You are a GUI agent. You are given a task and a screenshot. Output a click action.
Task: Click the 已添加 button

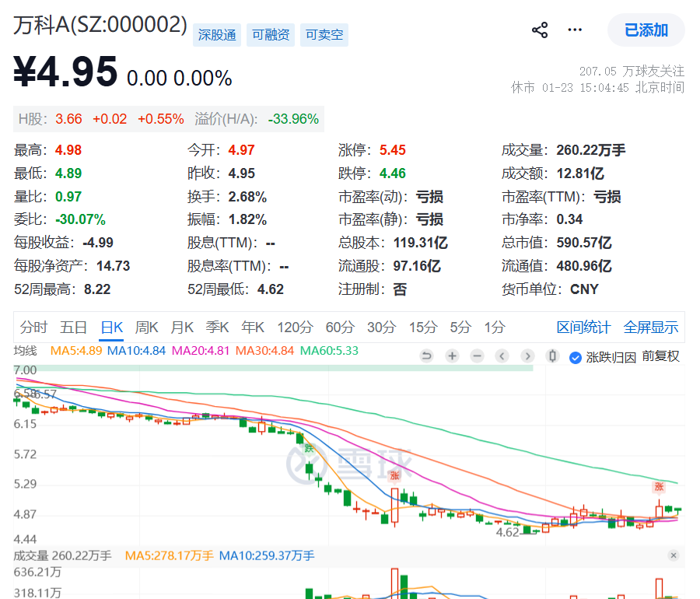pyautogui.click(x=646, y=30)
